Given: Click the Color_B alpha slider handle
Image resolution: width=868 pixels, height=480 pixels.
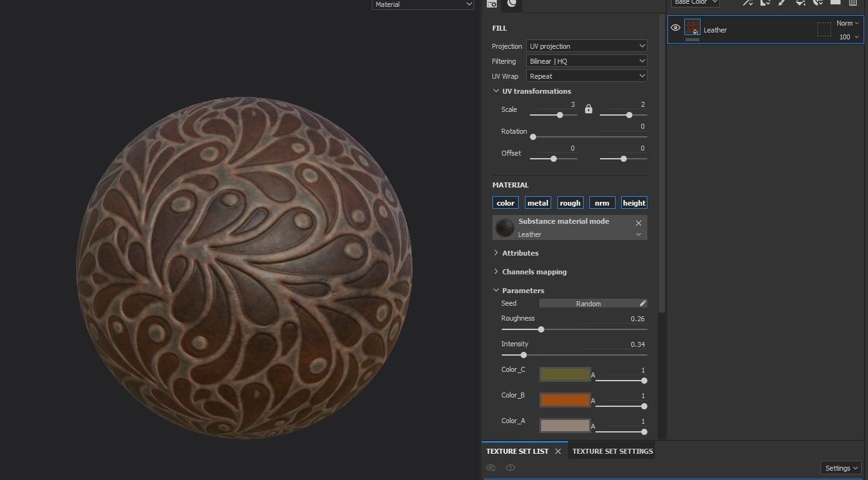Looking at the screenshot, I should 644,406.
